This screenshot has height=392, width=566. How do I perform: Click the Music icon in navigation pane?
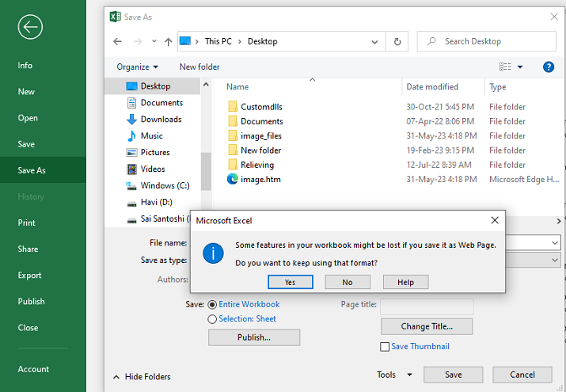[x=132, y=136]
